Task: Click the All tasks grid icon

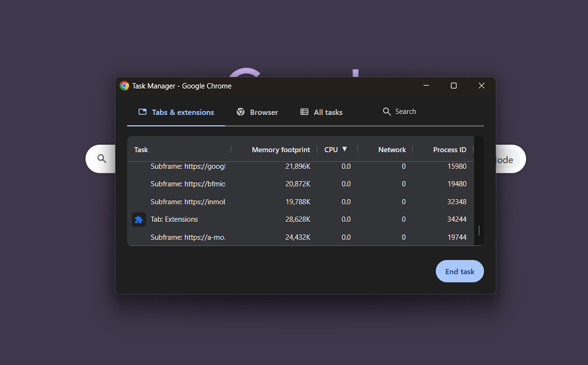Action: point(305,112)
